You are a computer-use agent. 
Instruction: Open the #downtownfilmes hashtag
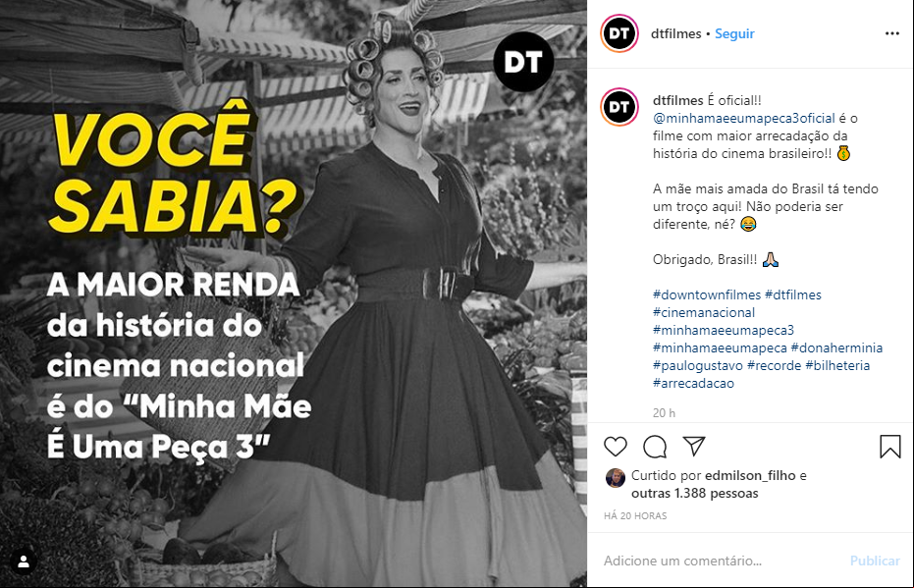click(707, 294)
